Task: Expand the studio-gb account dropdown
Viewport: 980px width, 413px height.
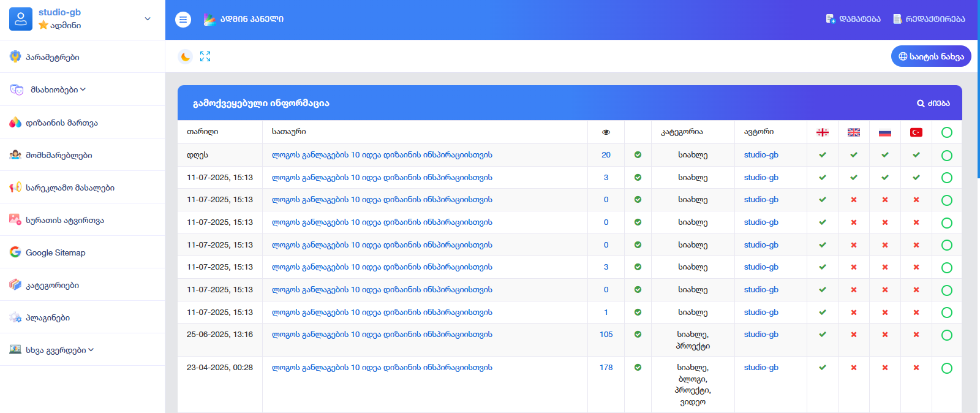Action: click(x=148, y=19)
